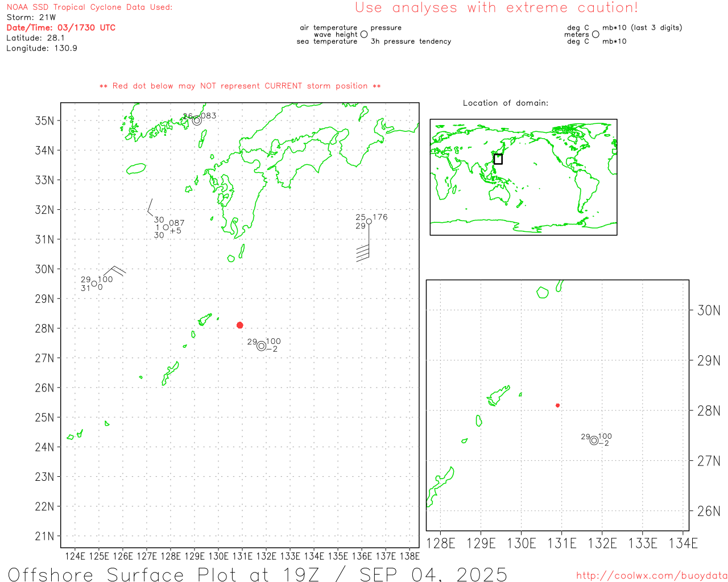The width and height of the screenshot is (728, 582).
Task: Click the 'Location of domain:' label
Action: point(506,103)
